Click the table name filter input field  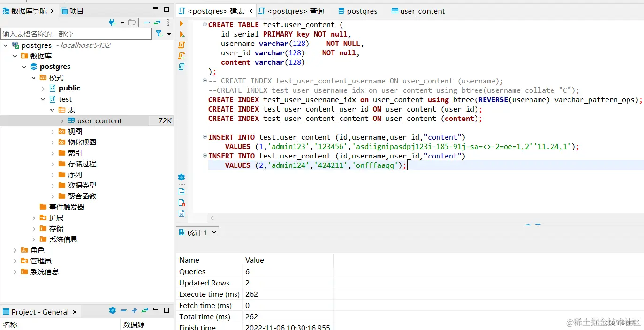[76, 34]
